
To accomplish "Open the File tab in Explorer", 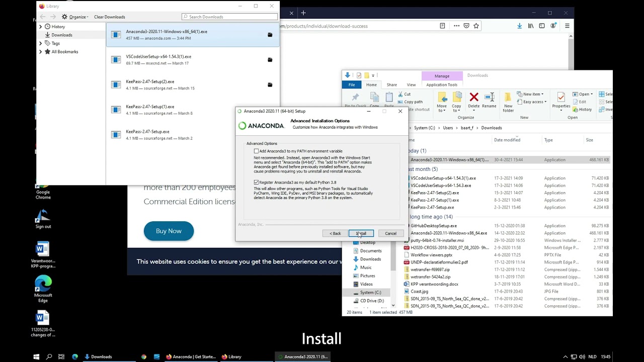I will (x=352, y=84).
